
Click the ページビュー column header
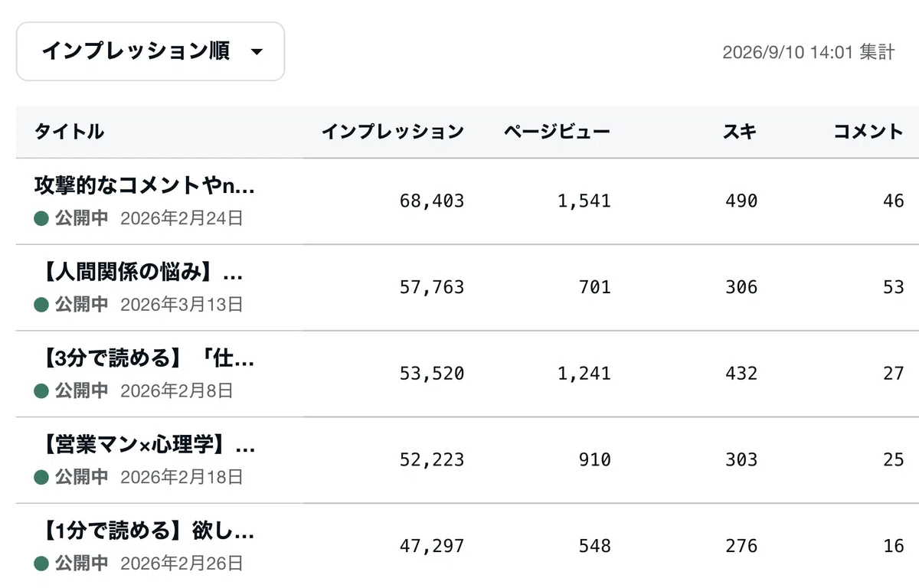[557, 132]
